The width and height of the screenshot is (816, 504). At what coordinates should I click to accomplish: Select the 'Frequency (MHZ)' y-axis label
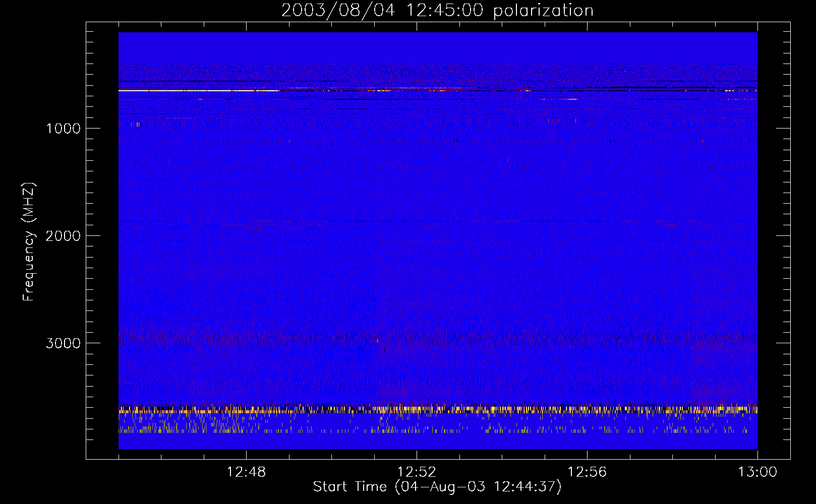(29, 242)
